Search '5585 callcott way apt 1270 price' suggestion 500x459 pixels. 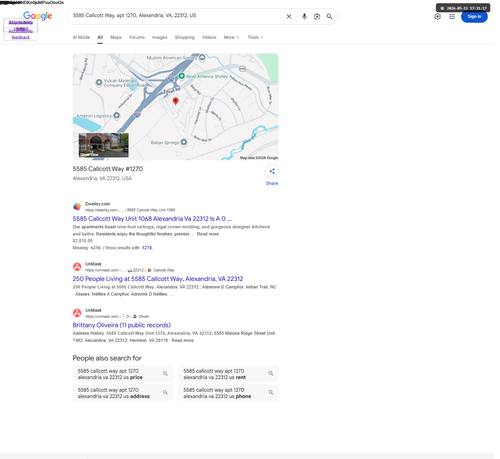click(123, 374)
